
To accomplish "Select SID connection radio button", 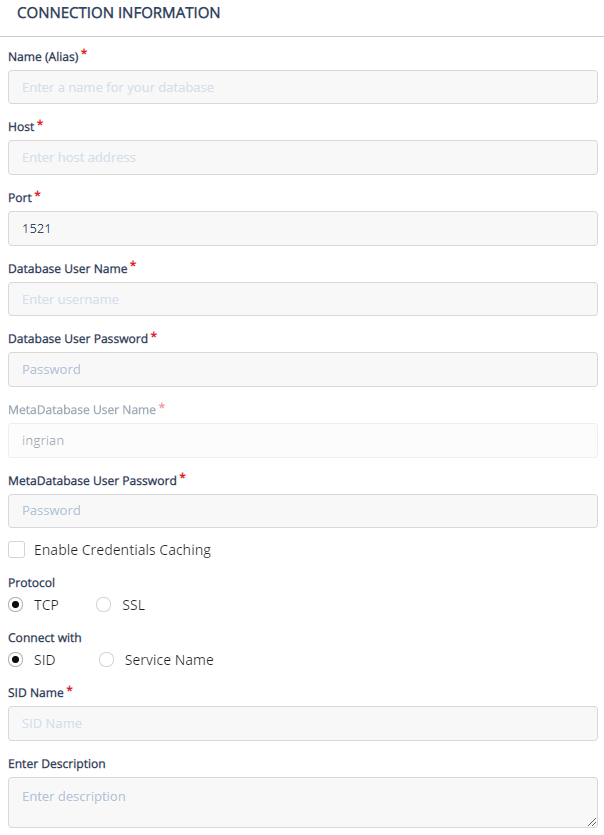I will [17, 660].
